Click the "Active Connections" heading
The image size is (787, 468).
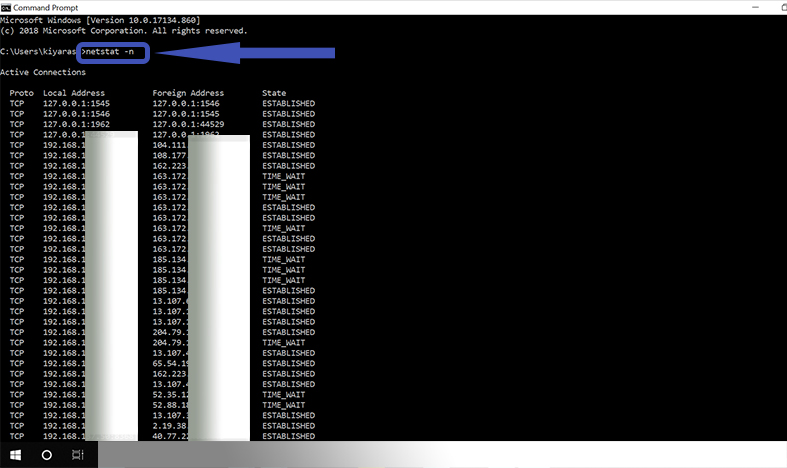(43, 72)
